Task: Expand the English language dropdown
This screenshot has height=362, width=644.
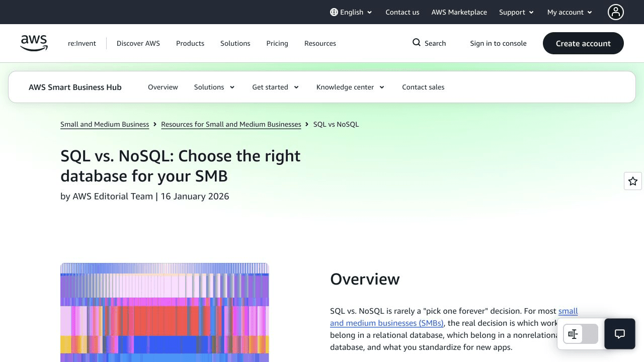Action: pyautogui.click(x=351, y=12)
